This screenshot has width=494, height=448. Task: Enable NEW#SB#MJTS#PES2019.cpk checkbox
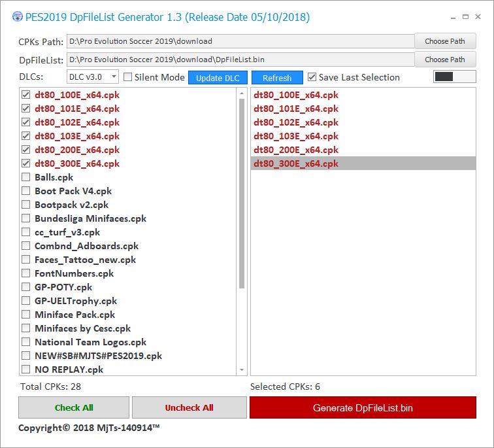[26, 356]
